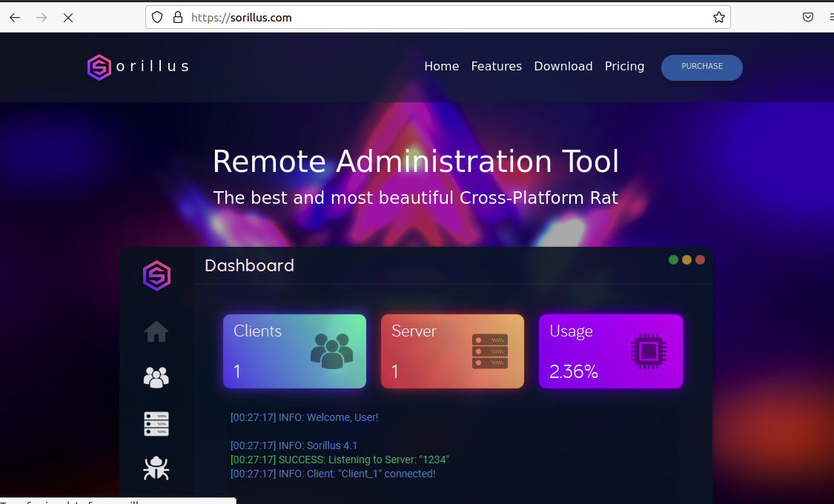The image size is (834, 504).
Task: Click the Dashboard title text
Action: pyautogui.click(x=249, y=265)
